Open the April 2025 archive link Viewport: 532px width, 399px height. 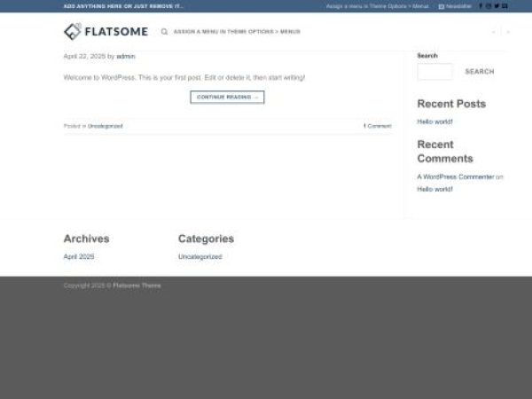[x=79, y=256]
